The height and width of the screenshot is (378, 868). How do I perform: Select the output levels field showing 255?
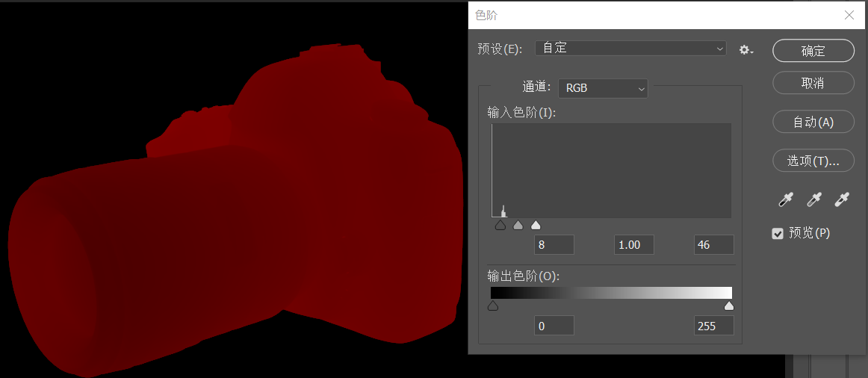(x=713, y=326)
